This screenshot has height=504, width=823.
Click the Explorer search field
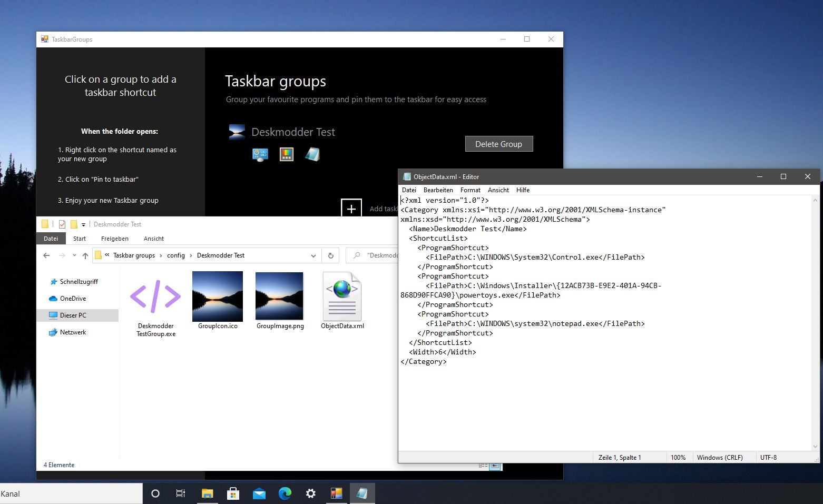tap(373, 255)
